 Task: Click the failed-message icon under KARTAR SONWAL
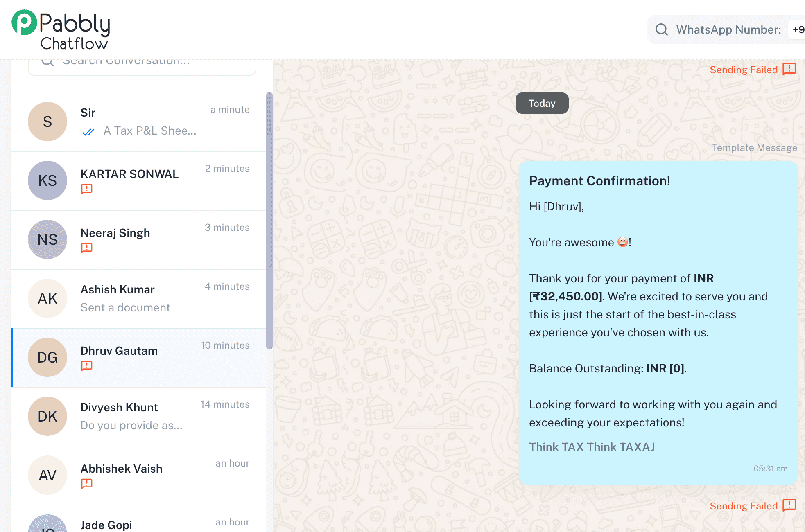pos(87,189)
